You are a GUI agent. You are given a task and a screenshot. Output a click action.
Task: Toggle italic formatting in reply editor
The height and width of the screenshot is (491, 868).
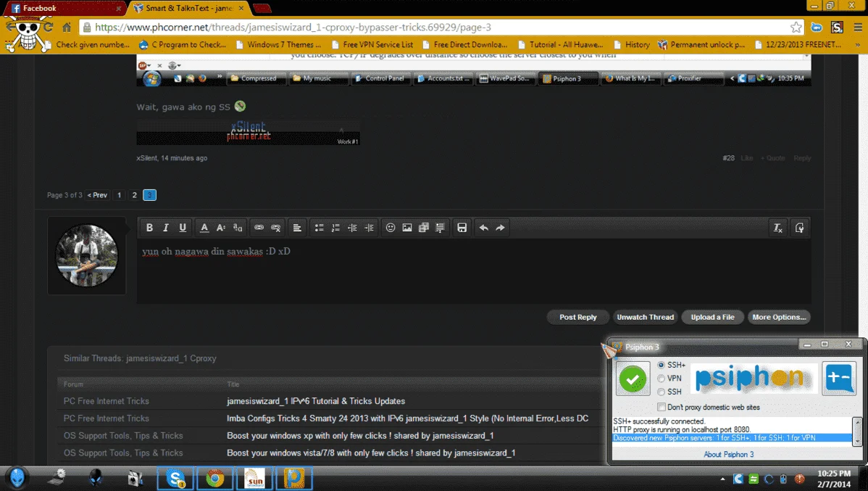click(x=165, y=228)
